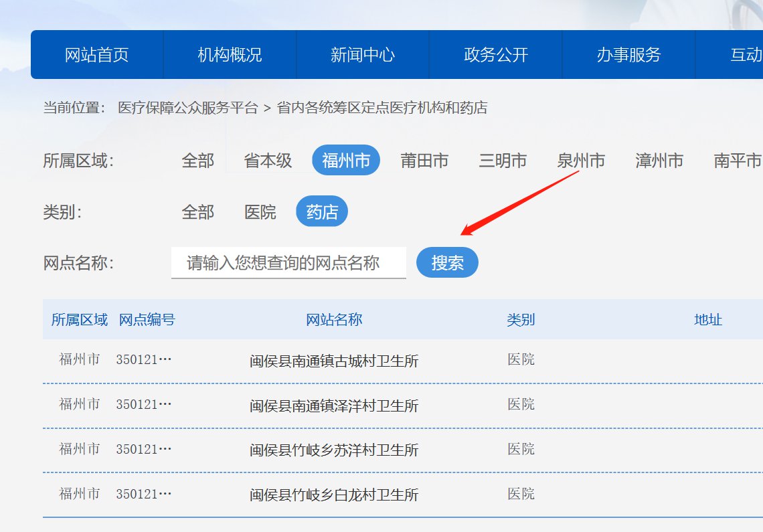Choose the 药店 category filter
This screenshot has height=532, width=763.
coord(322,213)
